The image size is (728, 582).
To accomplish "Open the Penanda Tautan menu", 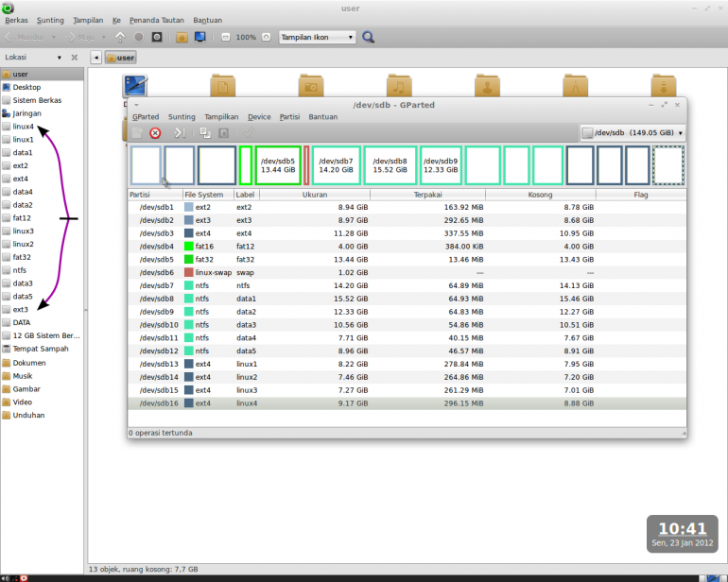I will pos(156,21).
